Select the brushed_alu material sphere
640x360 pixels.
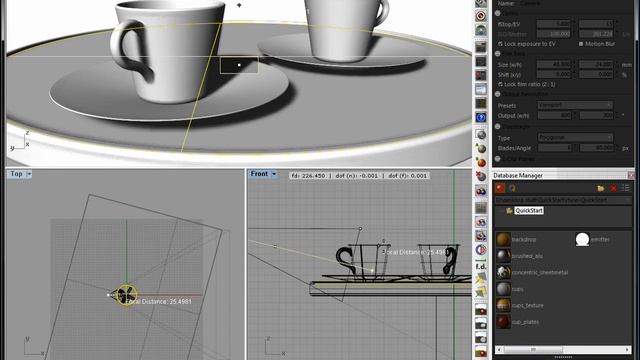[504, 256]
